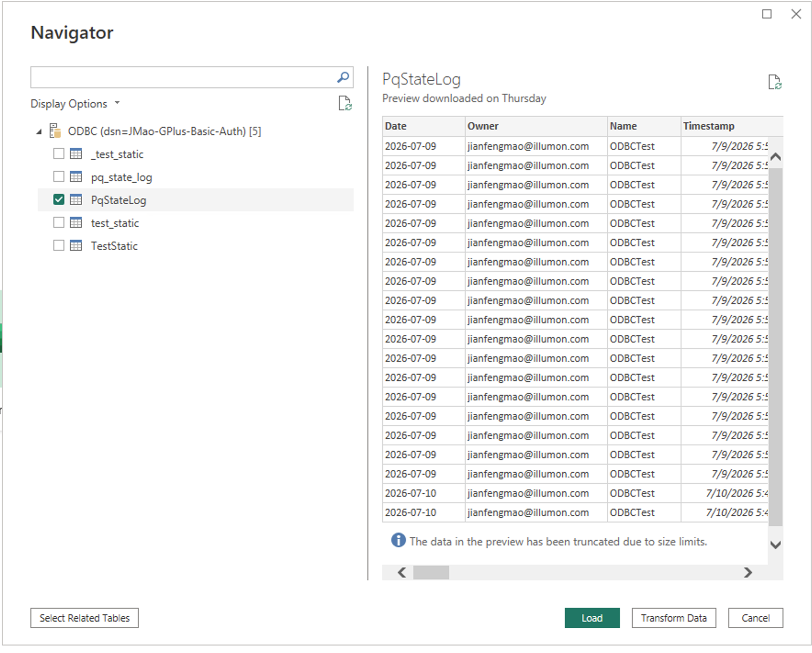Click the refresh icon beside Display Options
Image resolution: width=812 pixels, height=653 pixels.
pyautogui.click(x=345, y=103)
